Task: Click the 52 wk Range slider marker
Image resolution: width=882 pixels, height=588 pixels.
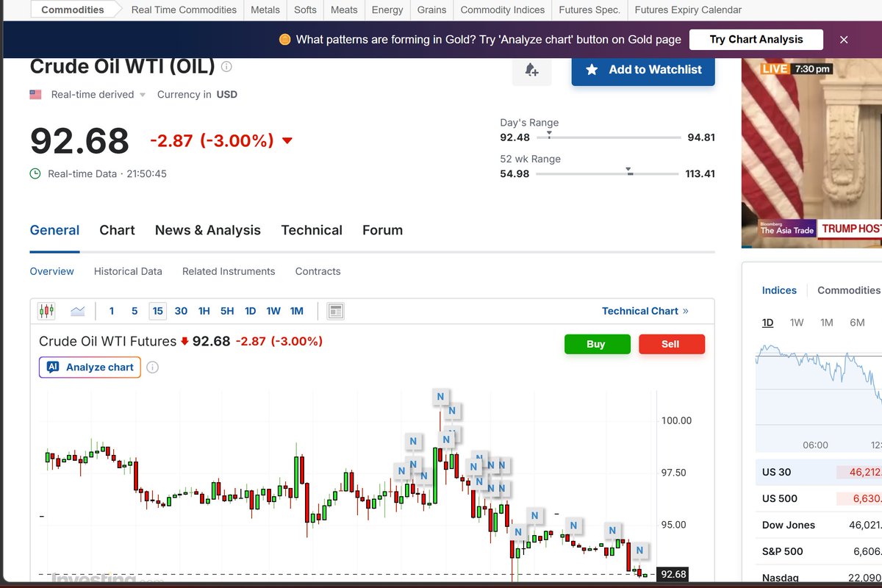Action: [x=629, y=172]
